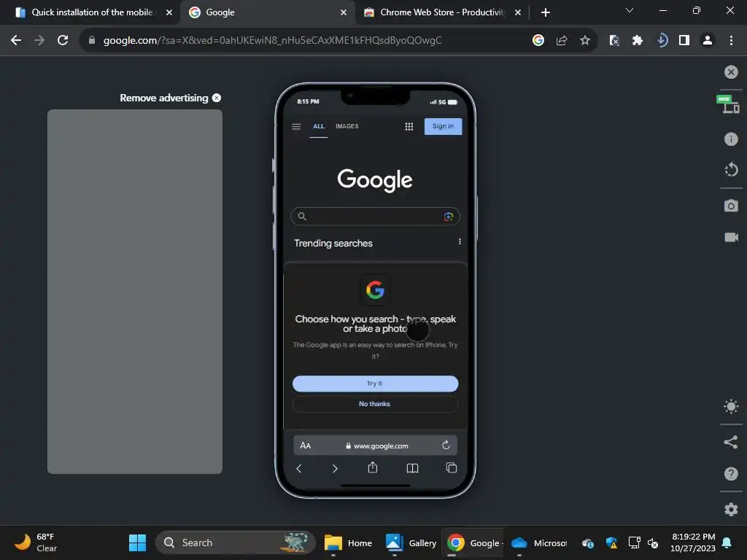Reload the Chrome page
Image resolution: width=747 pixels, height=560 pixels.
(x=63, y=41)
